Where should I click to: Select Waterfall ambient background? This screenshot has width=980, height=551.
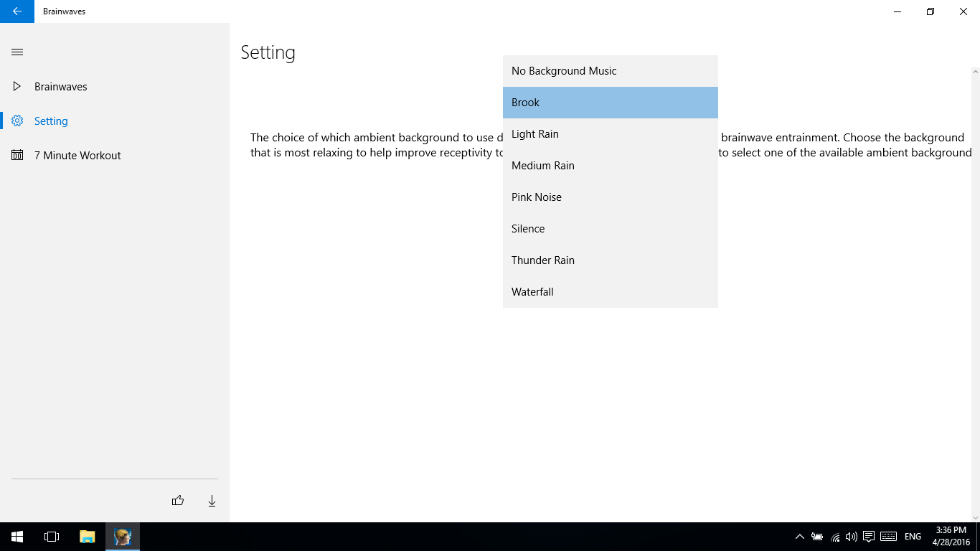coord(611,292)
